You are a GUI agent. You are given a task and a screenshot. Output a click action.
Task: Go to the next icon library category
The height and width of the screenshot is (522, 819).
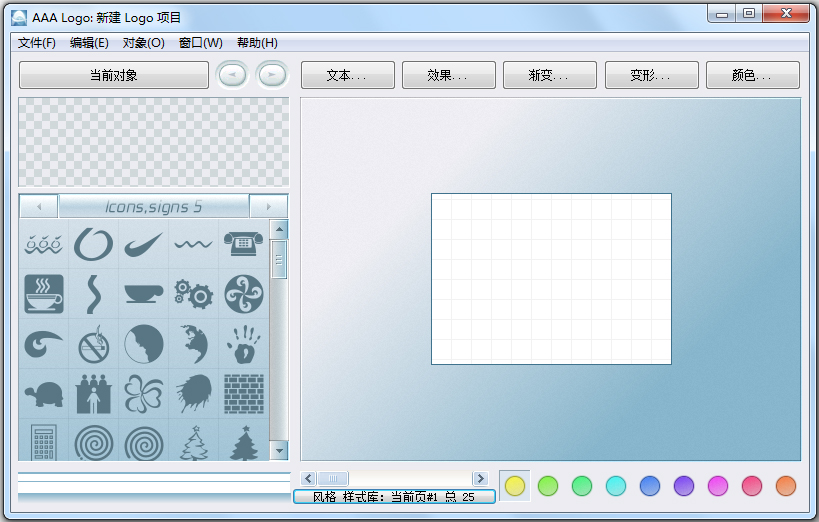(268, 207)
